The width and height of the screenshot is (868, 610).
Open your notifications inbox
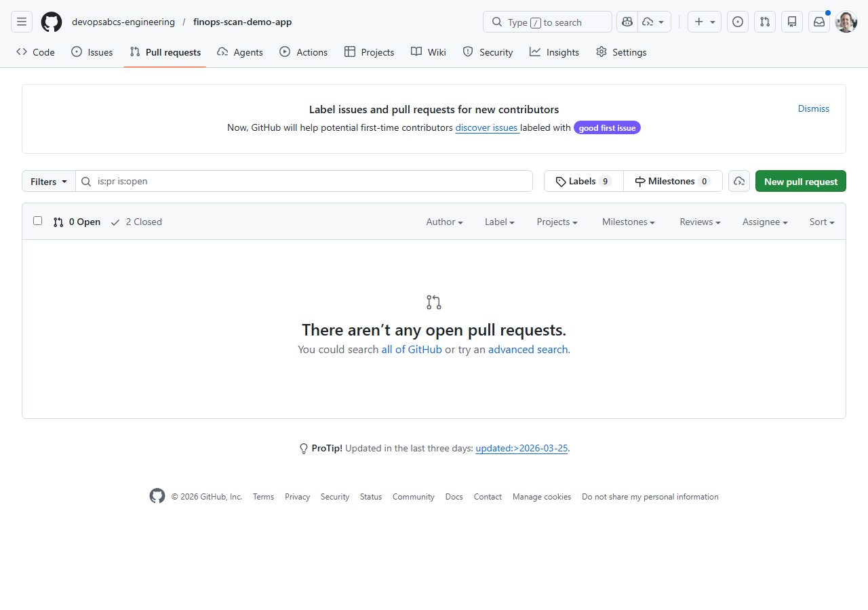[x=818, y=21]
